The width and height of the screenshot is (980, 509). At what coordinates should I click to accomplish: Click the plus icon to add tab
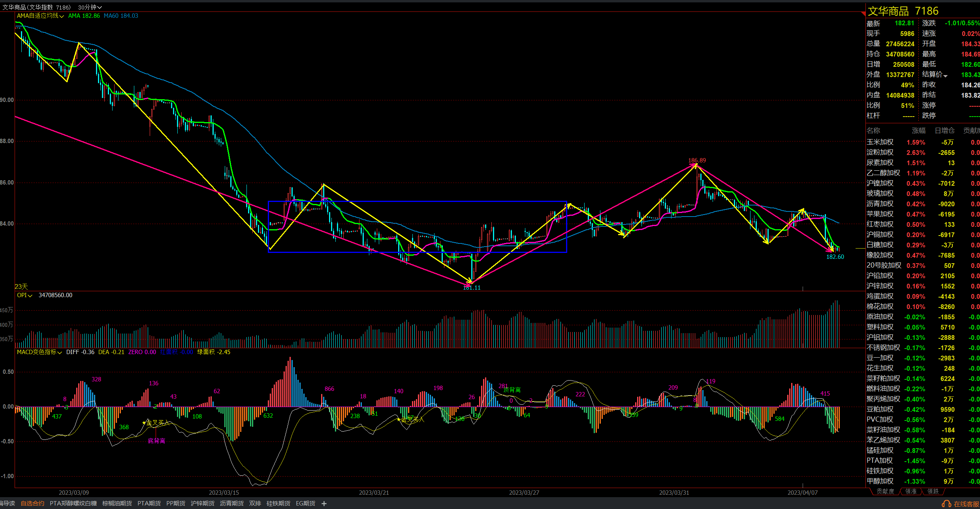pyautogui.click(x=324, y=503)
